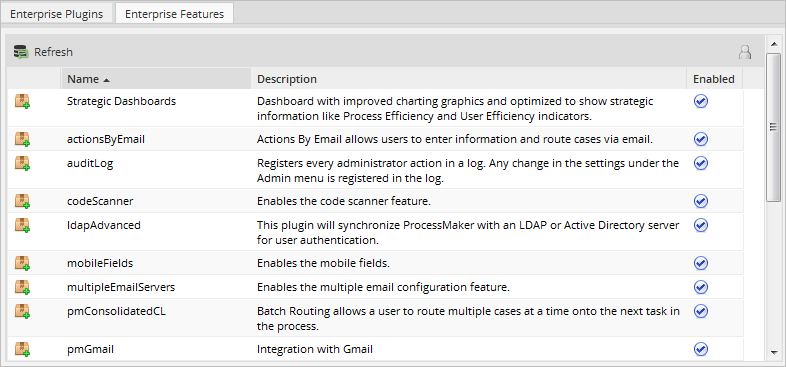Click the codeScanner package icon
The width and height of the screenshot is (786, 367).
22,202
